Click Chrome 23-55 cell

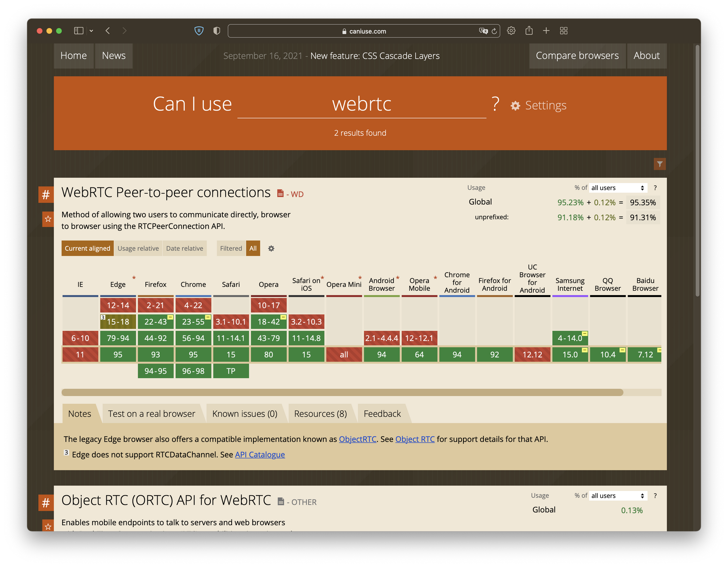[193, 322]
